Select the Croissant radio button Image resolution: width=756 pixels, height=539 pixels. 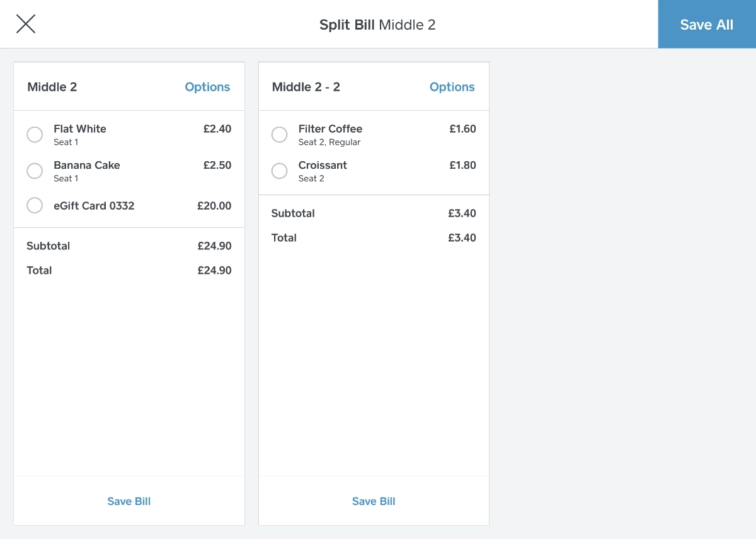(279, 171)
